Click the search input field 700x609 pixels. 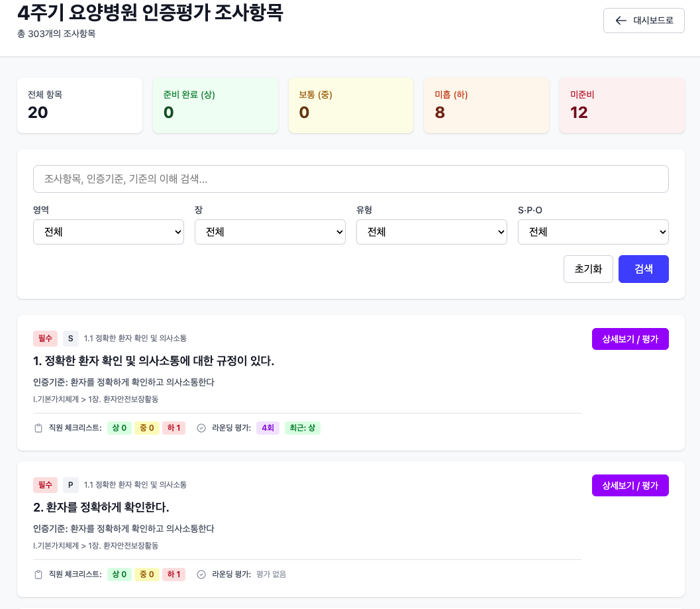(351, 179)
